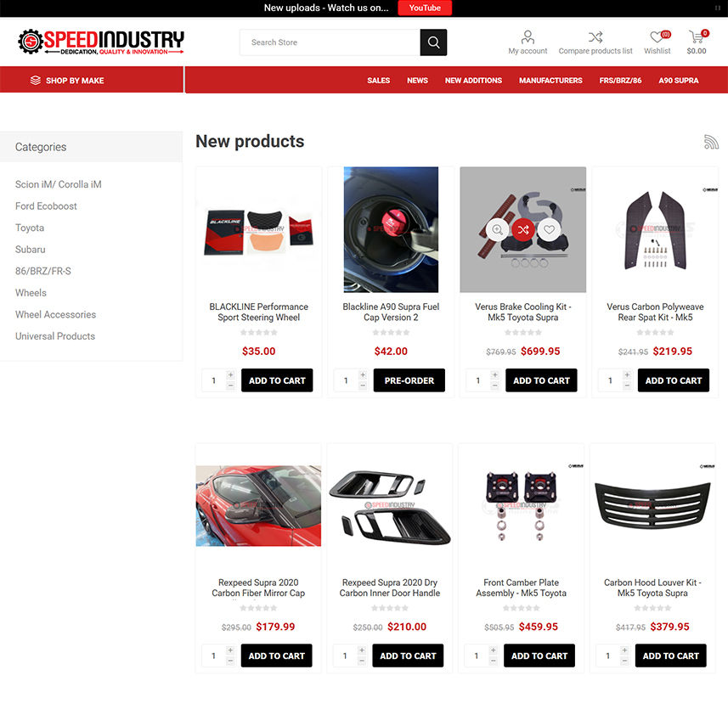Screen dimensions: 728x726
Task: Open the Wishlist heart icon
Action: click(657, 37)
